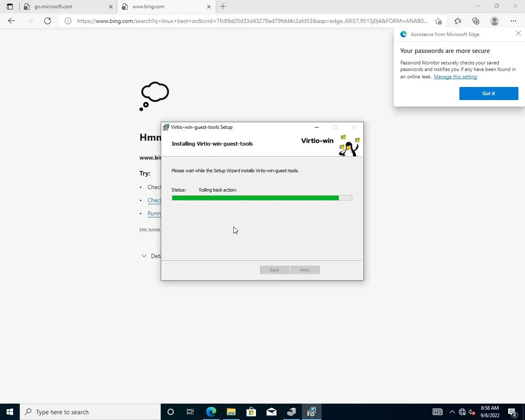Screen dimensions: 525x420
Task: Add this page to favorites
Action: [438, 21]
